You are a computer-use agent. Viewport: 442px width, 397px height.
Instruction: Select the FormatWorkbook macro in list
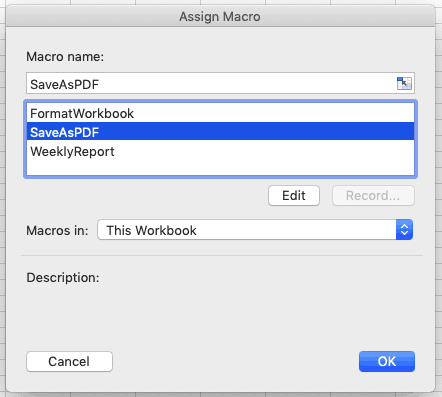220,113
